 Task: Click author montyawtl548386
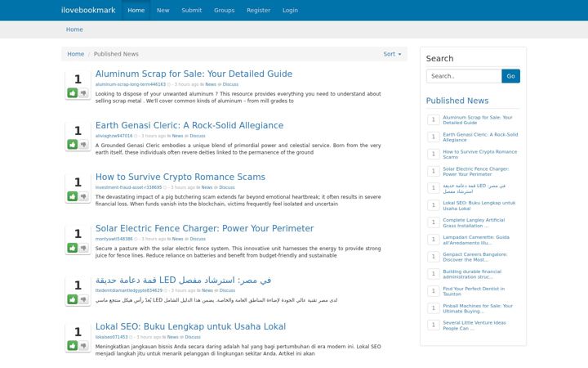coord(114,239)
